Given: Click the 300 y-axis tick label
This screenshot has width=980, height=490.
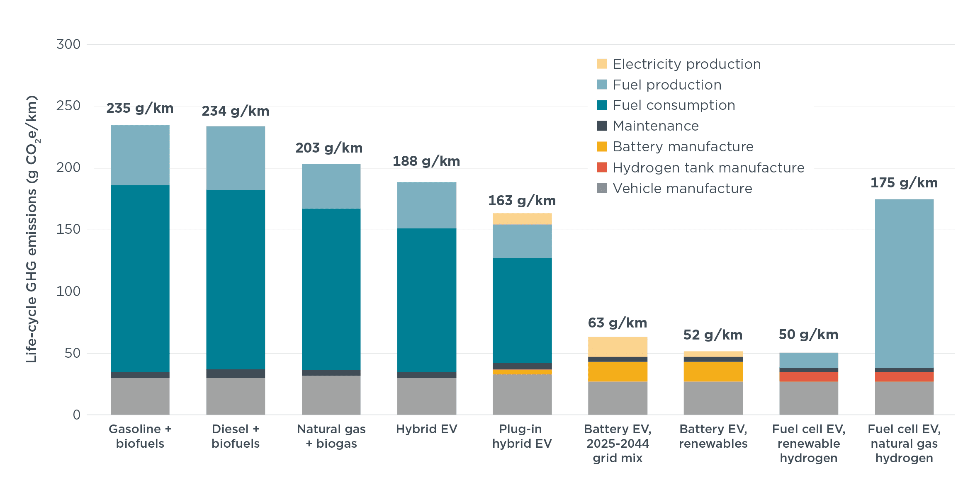Looking at the screenshot, I should [68, 44].
